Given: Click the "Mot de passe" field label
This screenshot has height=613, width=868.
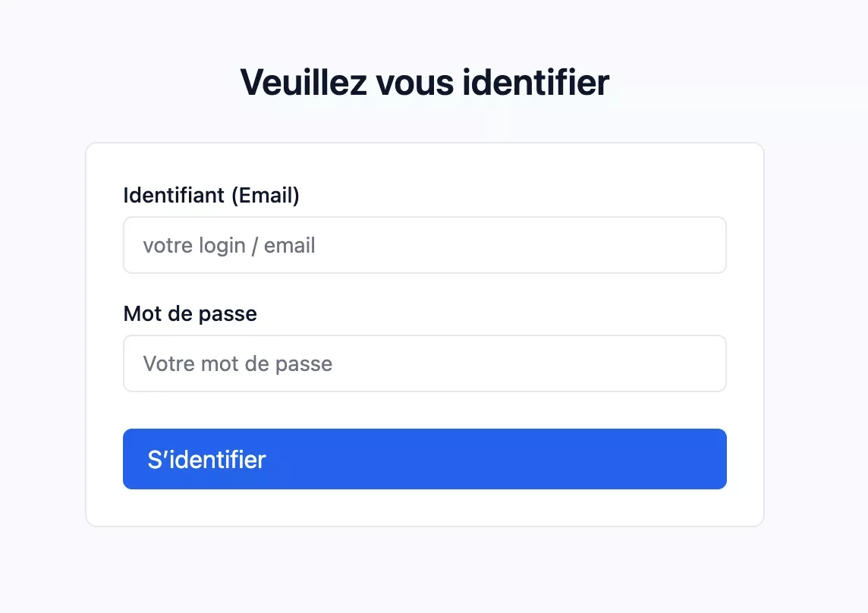Looking at the screenshot, I should point(190,313).
